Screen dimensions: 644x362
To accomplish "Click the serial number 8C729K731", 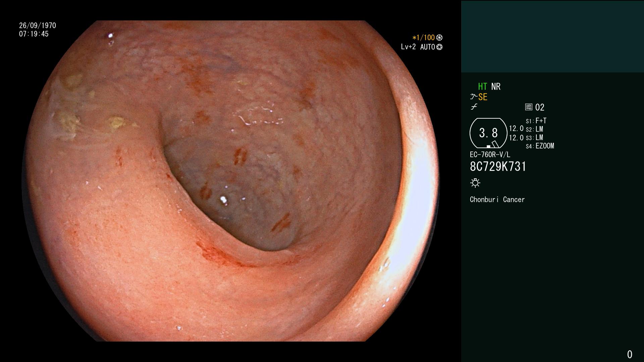I will point(498,167).
